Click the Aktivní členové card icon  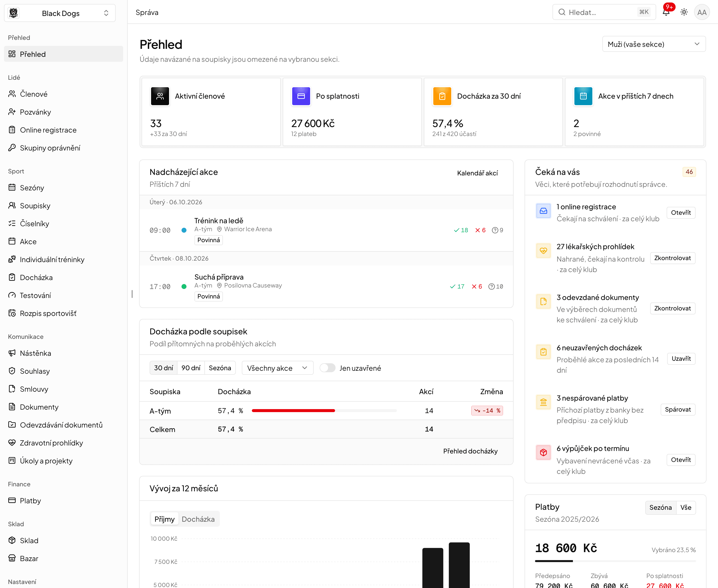click(x=160, y=96)
